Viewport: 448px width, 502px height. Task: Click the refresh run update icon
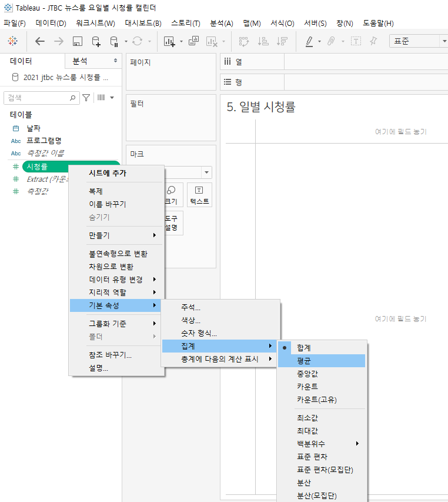(x=137, y=41)
